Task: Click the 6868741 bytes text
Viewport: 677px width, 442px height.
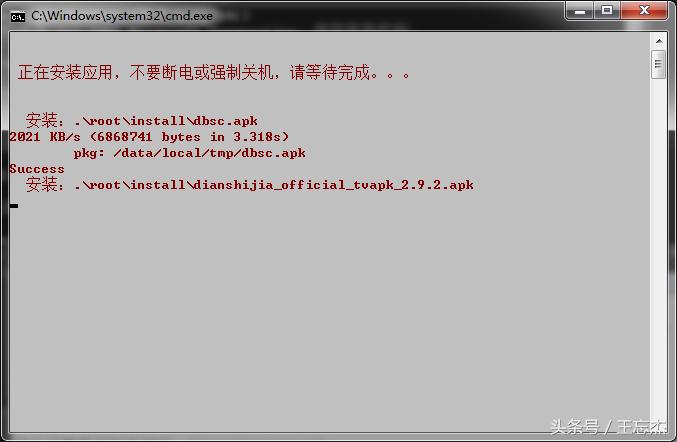Action: (x=149, y=137)
